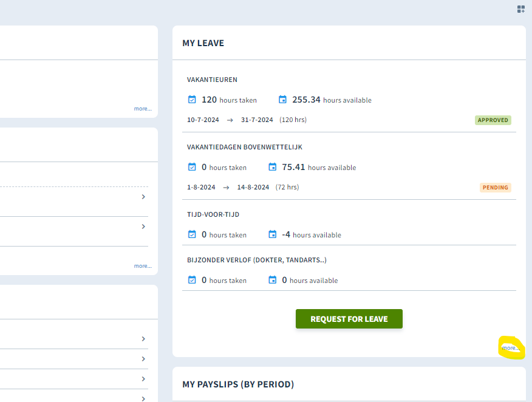The height and width of the screenshot is (402, 532).
Task: Open the highlighted more link in My Leave
Action: (511, 348)
